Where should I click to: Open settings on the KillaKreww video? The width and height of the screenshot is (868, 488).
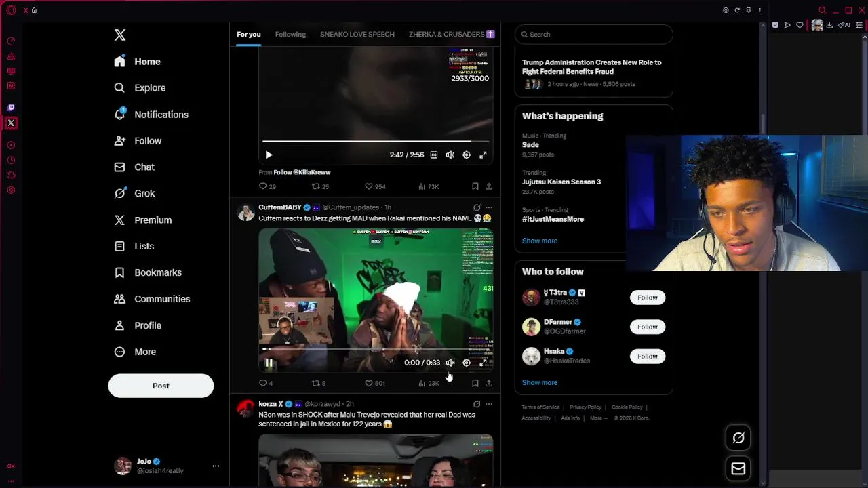(x=467, y=155)
